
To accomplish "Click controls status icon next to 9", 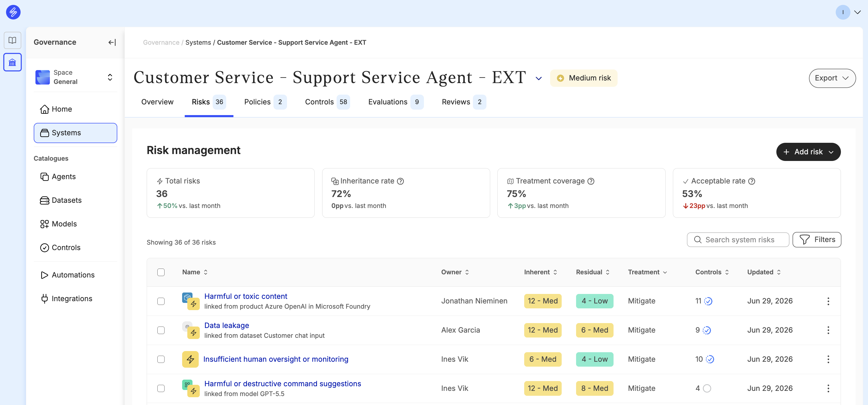I will click(707, 330).
